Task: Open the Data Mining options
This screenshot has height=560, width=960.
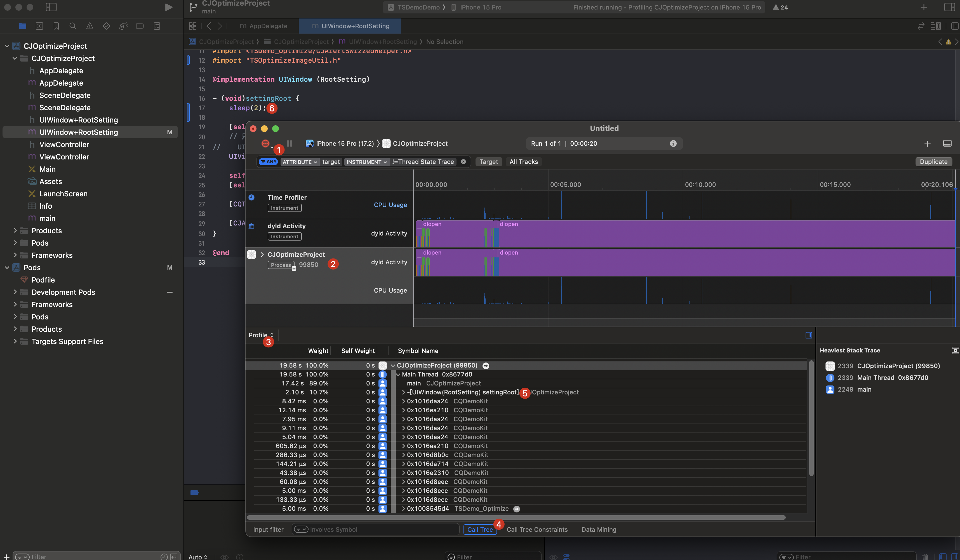Action: click(599, 529)
